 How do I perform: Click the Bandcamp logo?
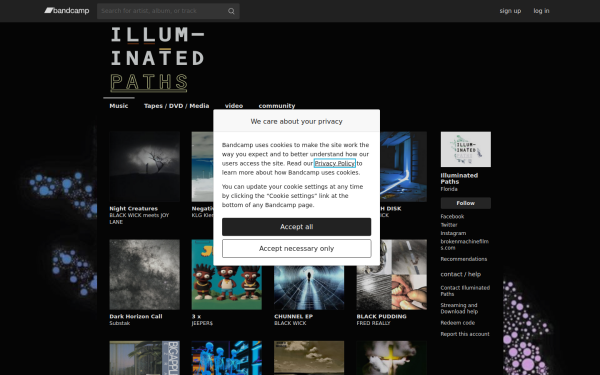pyautogui.click(x=67, y=11)
